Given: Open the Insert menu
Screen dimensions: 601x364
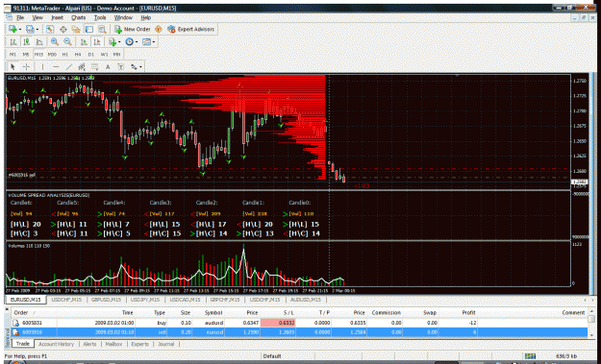Looking at the screenshot, I should [x=57, y=17].
